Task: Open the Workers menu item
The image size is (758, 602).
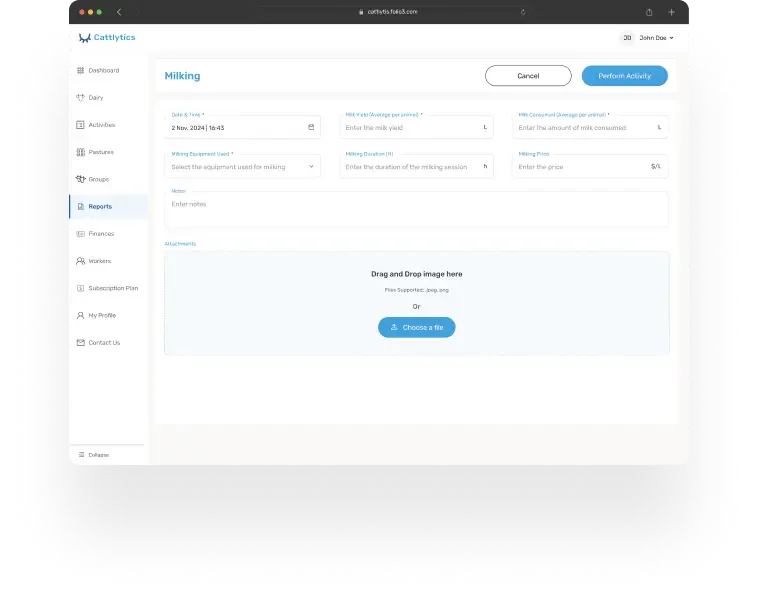Action: click(108, 261)
